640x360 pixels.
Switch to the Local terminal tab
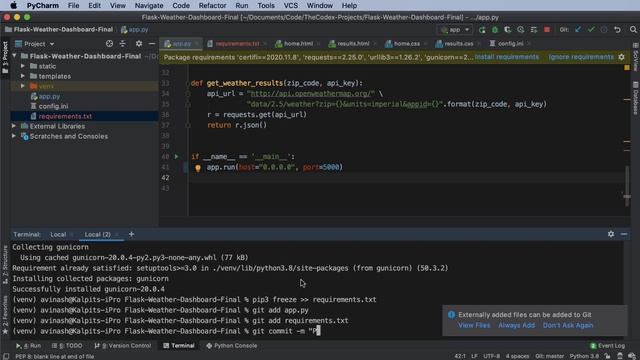coord(58,235)
